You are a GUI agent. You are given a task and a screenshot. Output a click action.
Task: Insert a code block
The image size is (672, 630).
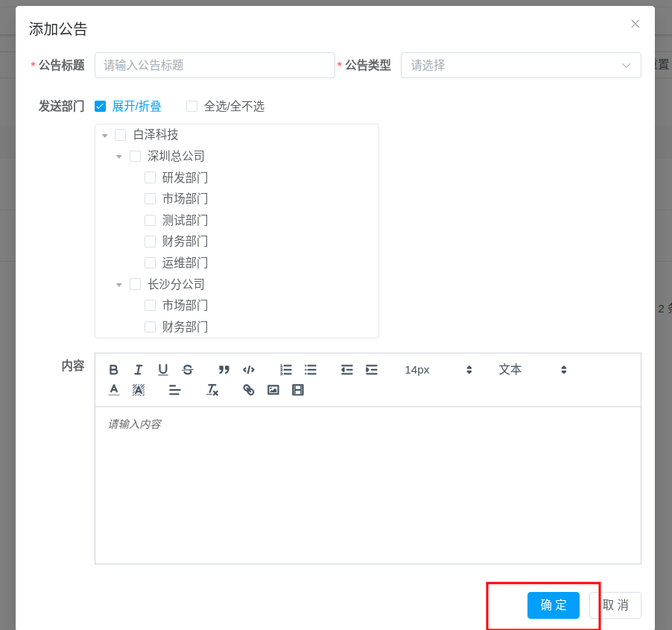(x=249, y=370)
